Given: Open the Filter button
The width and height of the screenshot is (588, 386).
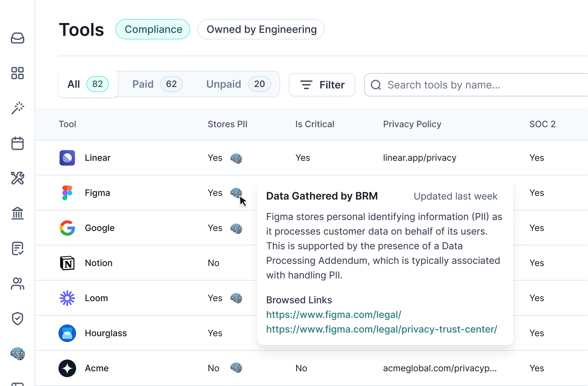Looking at the screenshot, I should (322, 85).
